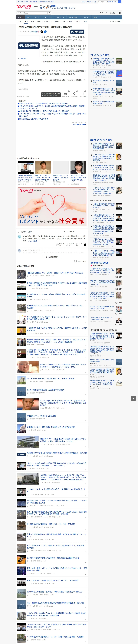Open the settings gear icon

click(x=120, y=13)
